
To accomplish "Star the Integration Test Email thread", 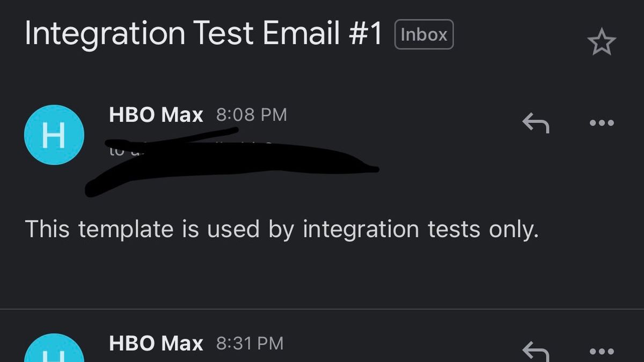I will pyautogui.click(x=601, y=42).
